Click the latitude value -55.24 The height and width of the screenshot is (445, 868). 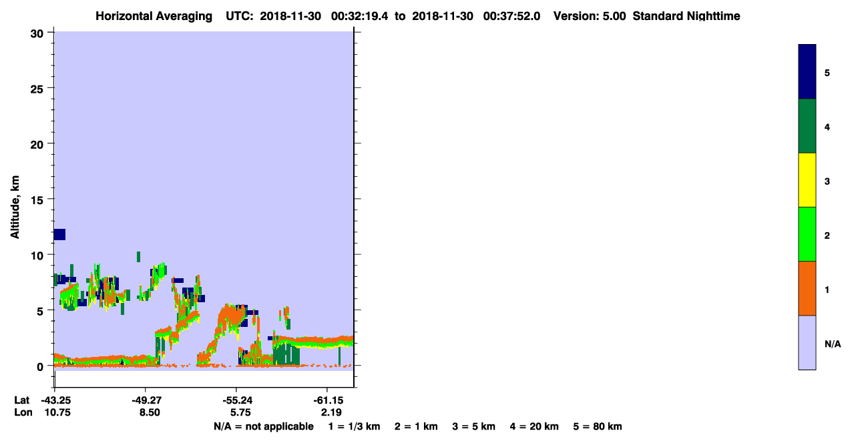[236, 400]
